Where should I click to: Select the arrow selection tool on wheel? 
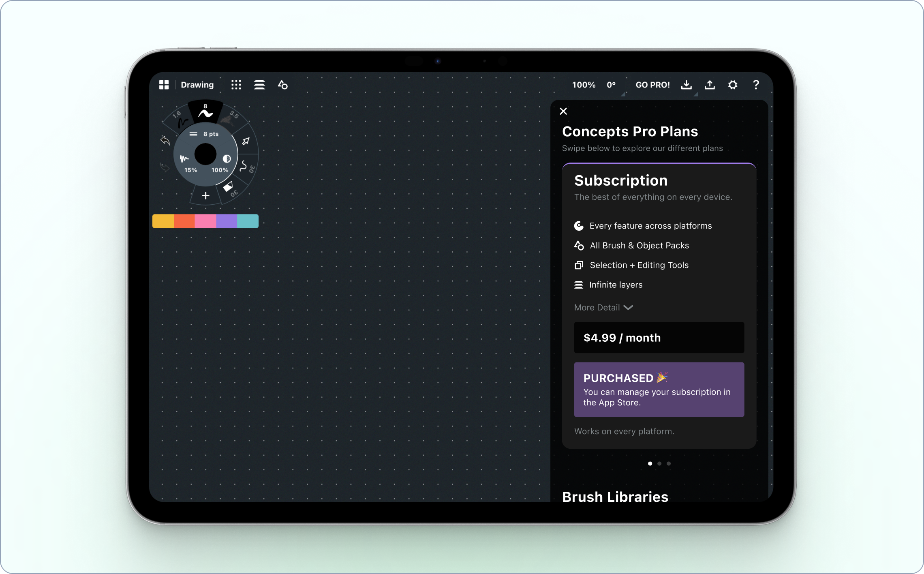246,141
